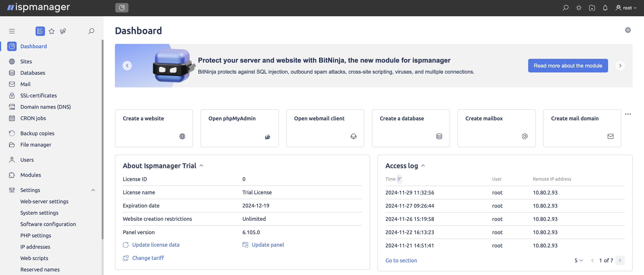This screenshot has width=644, height=275.
Task: Click expiration date 2024-12-19
Action: click(x=256, y=205)
